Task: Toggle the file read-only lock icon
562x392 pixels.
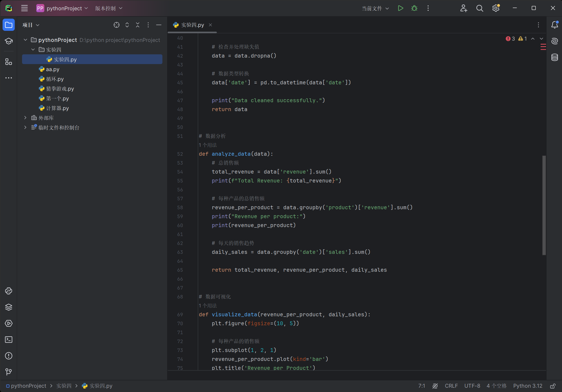Action: pyautogui.click(x=553, y=386)
